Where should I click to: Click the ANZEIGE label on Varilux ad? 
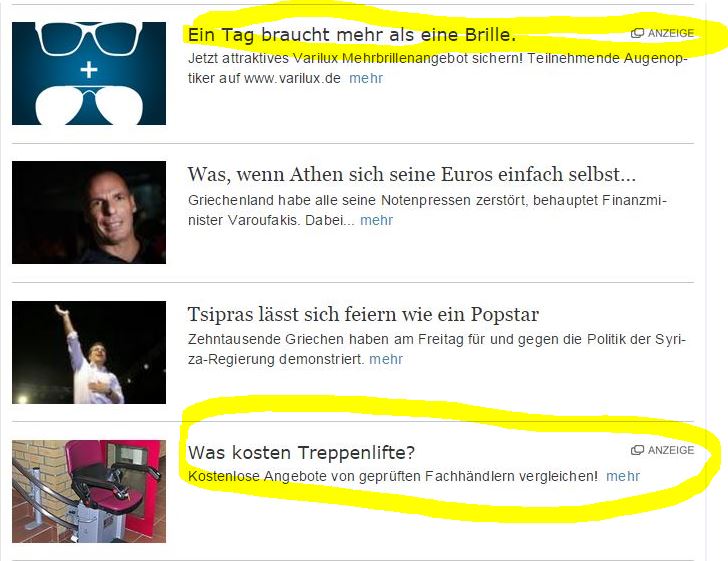(671, 33)
